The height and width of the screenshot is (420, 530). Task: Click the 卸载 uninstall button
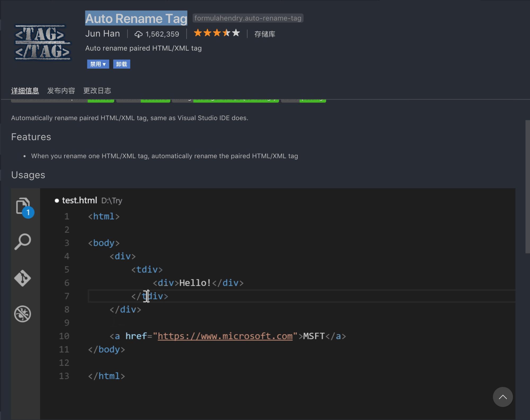point(122,64)
